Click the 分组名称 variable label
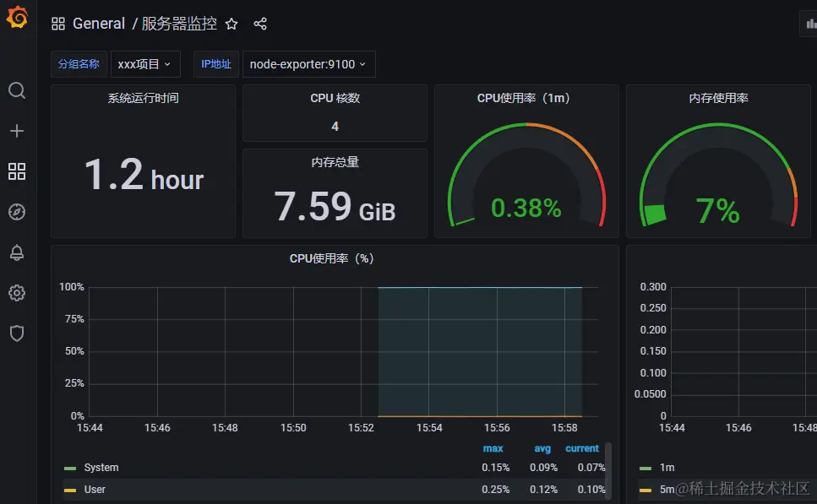This screenshot has width=817, height=504. click(79, 64)
